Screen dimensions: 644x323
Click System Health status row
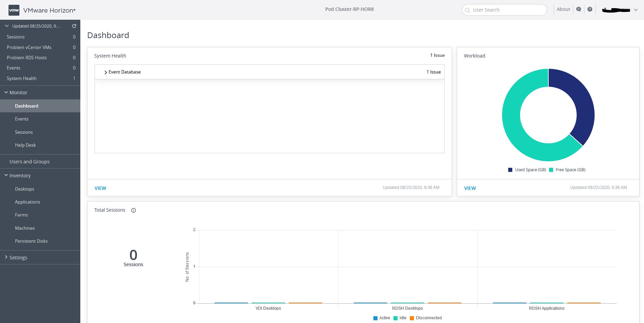click(x=40, y=78)
